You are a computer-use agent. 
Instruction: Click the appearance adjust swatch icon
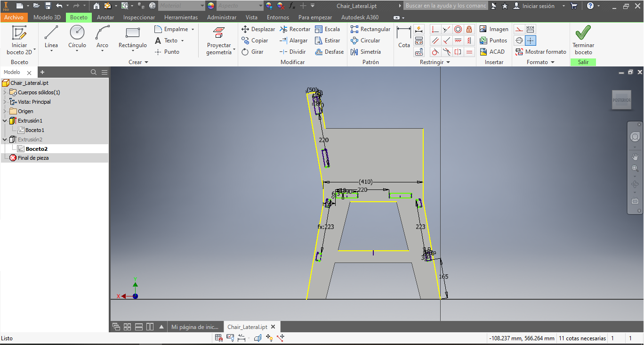[269, 6]
